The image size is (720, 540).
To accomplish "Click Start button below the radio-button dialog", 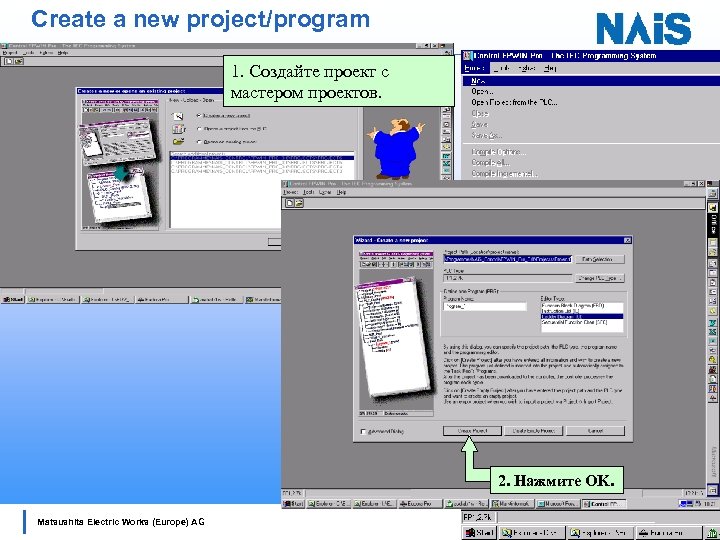I will coord(13,299).
